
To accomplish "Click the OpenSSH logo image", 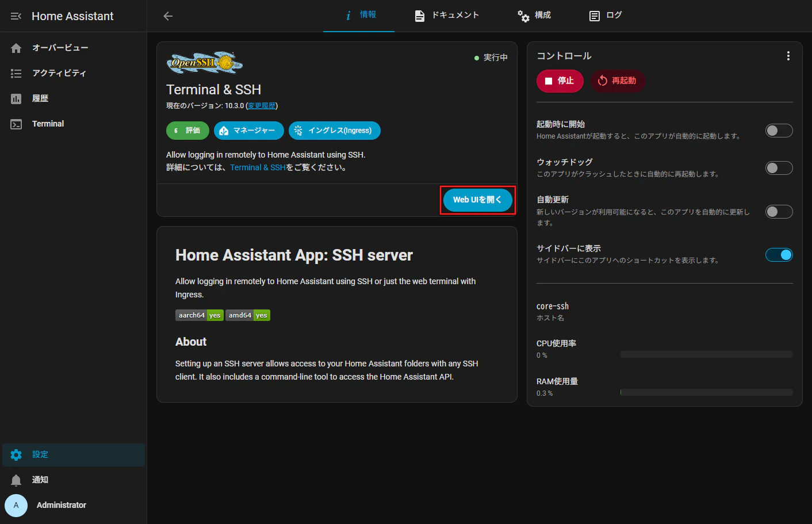I will 205,63.
